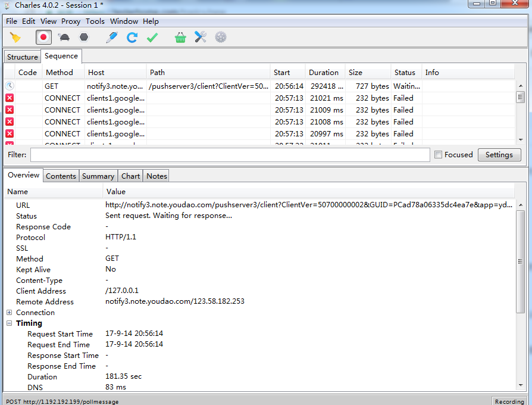Toggle throttling with the turtle icon
The height and width of the screenshot is (405, 532).
point(64,37)
